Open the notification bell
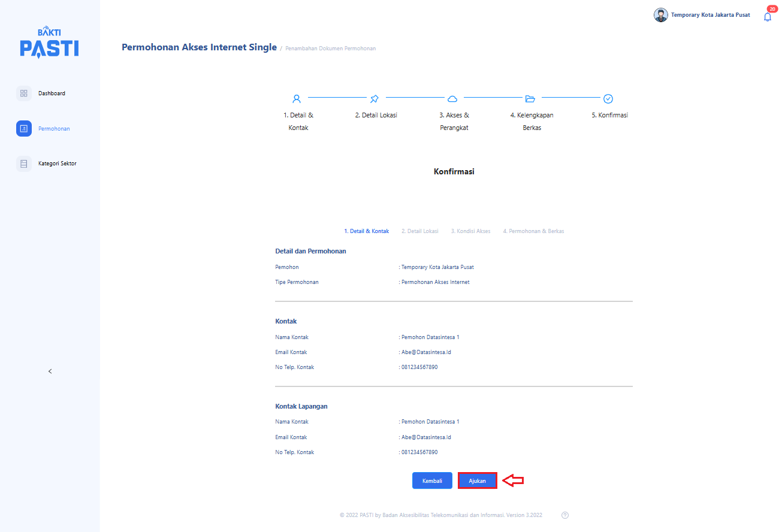The image size is (782, 532). coord(768,17)
